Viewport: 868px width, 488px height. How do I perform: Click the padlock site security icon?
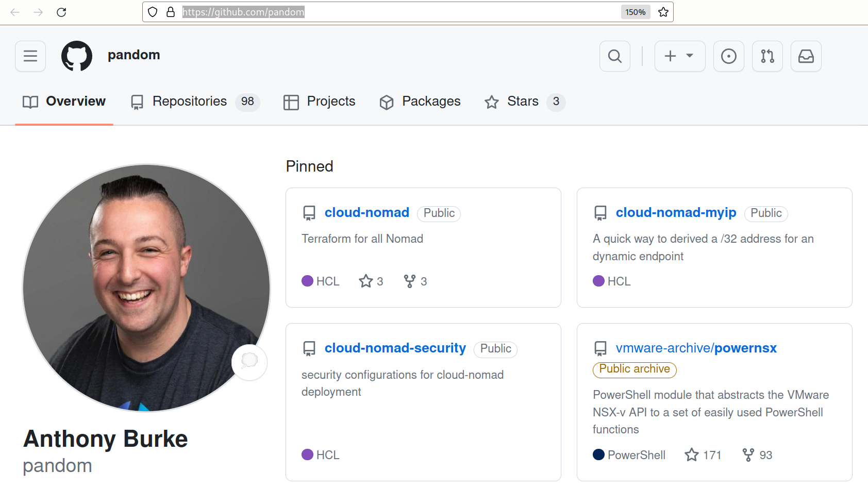point(171,12)
